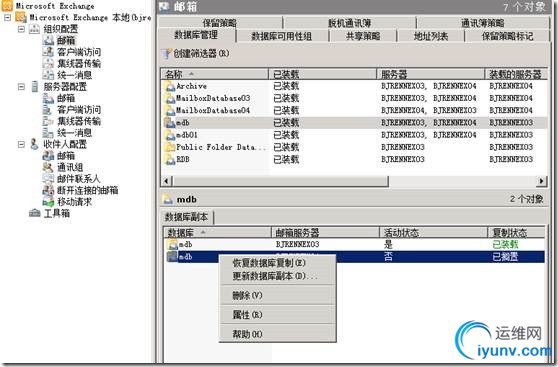The width and height of the screenshot is (558, 367).
Task: Choose 帮助 from context menu
Action: pyautogui.click(x=278, y=334)
